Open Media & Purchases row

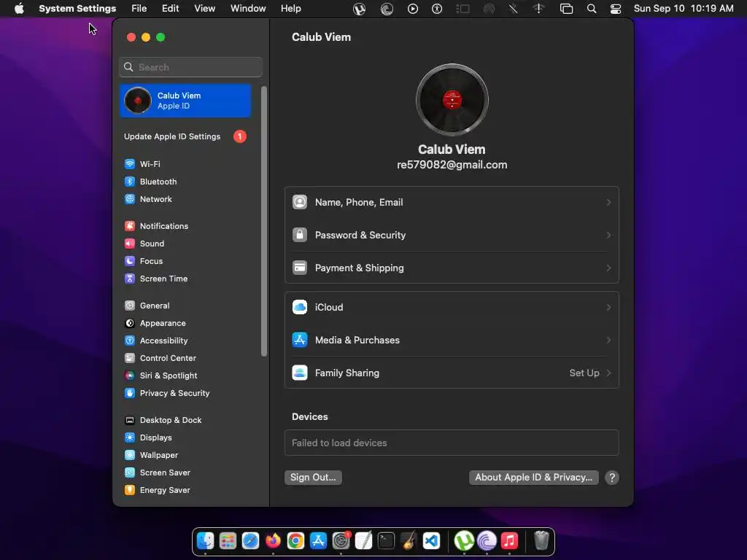[452, 340]
